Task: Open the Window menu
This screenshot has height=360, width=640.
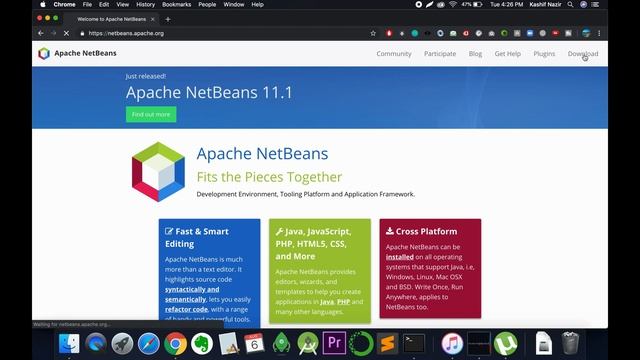Action: (233, 4)
